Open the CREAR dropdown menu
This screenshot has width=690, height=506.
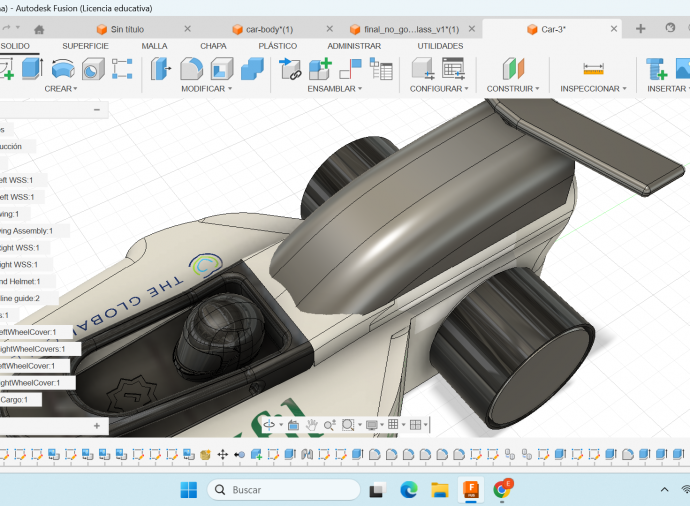61,89
